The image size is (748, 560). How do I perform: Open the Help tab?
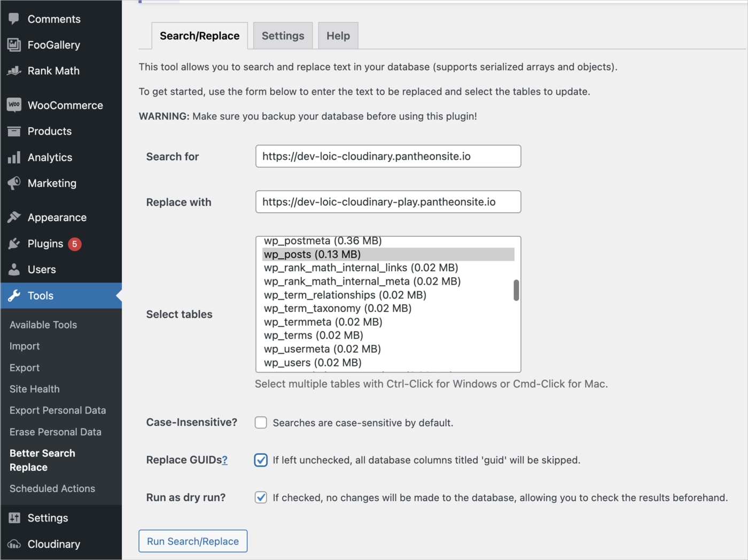[x=338, y=35]
